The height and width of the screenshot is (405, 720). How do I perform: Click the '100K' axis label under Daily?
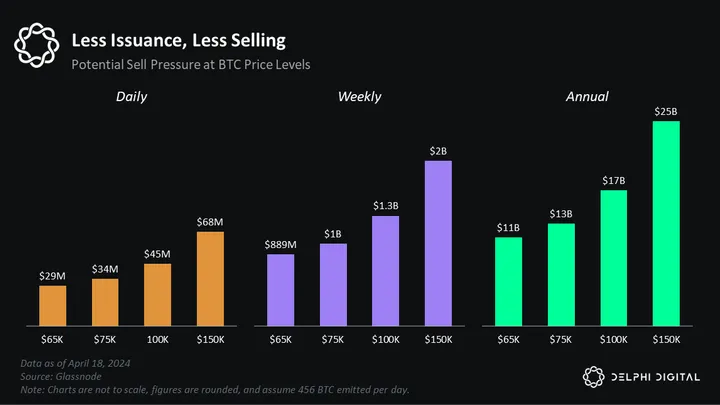(158, 341)
